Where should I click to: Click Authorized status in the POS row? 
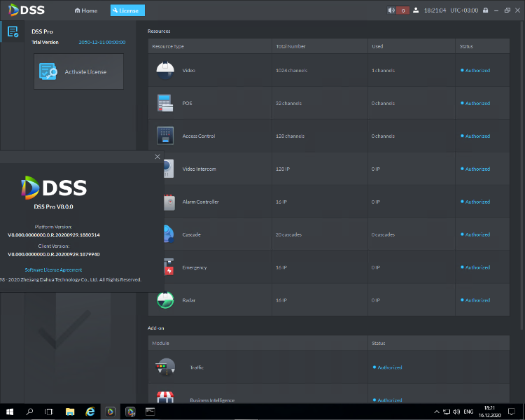[475, 103]
